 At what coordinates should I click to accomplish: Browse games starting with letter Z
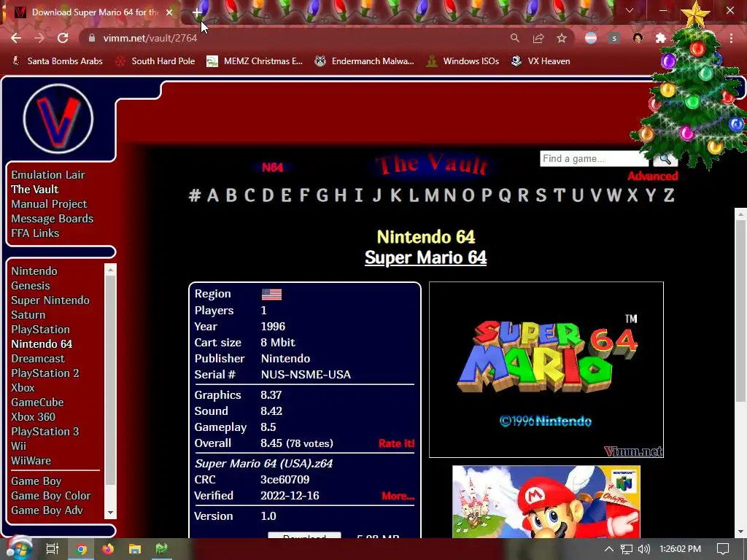click(x=669, y=195)
